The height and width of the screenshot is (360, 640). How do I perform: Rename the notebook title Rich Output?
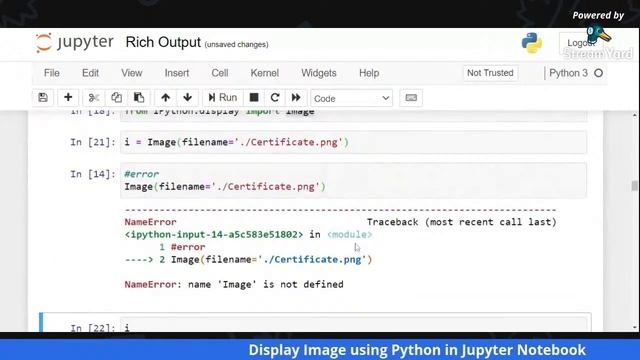163,42
